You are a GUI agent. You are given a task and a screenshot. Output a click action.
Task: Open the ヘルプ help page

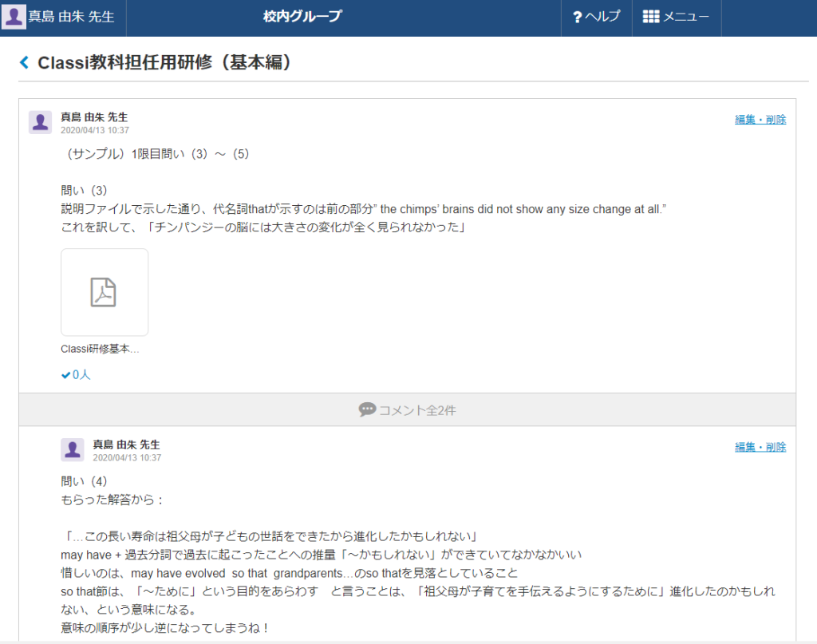click(x=596, y=17)
